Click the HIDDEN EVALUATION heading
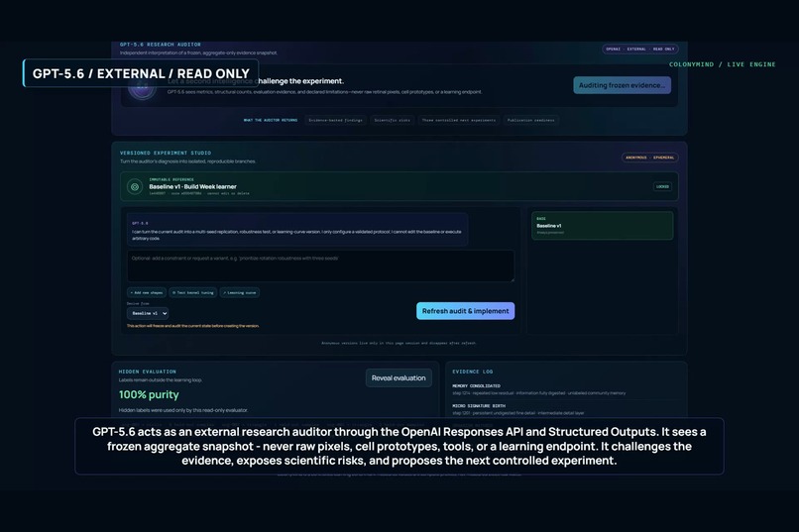This screenshot has width=799, height=532. click(x=148, y=372)
